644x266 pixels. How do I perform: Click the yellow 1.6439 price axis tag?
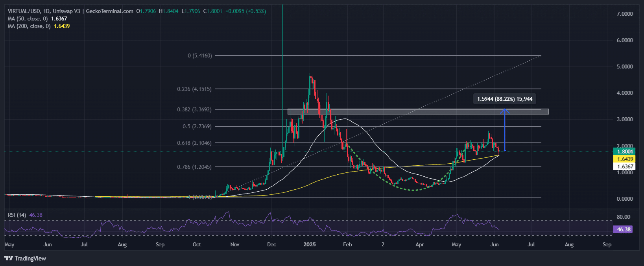(624, 159)
